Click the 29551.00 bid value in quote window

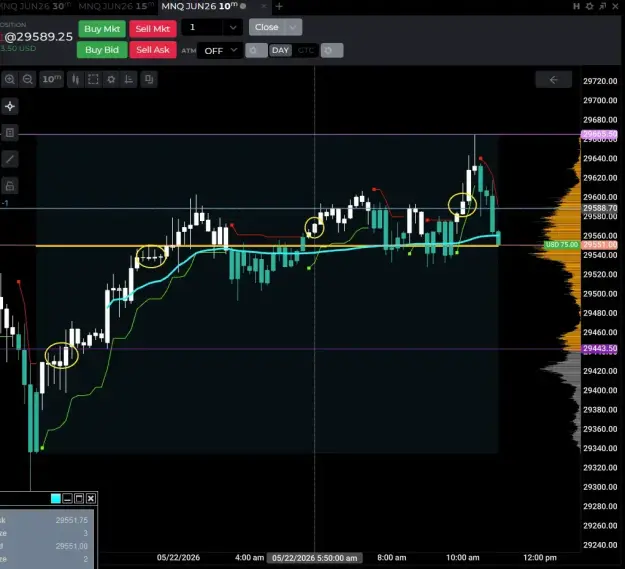tap(72, 546)
